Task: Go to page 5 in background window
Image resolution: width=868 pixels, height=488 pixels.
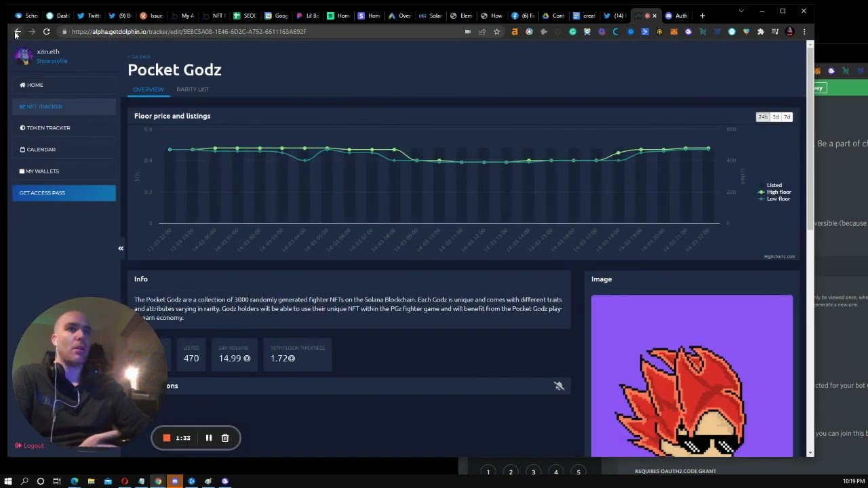Action: pyautogui.click(x=578, y=472)
